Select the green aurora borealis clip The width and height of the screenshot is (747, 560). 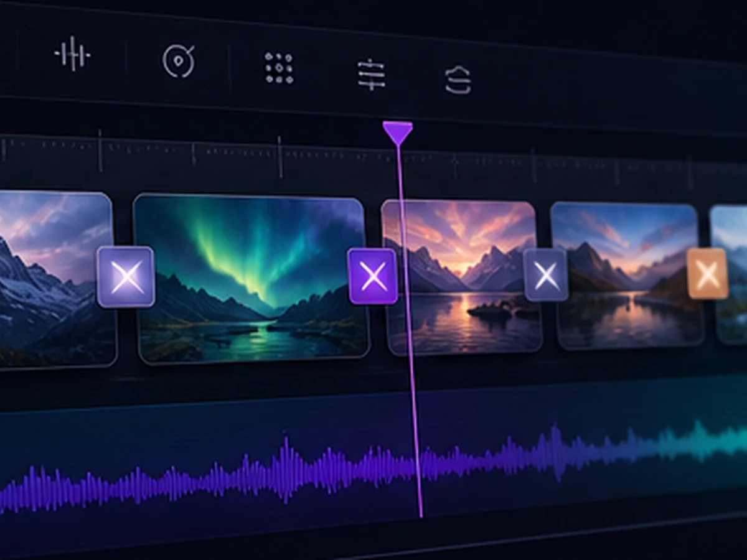(x=251, y=278)
